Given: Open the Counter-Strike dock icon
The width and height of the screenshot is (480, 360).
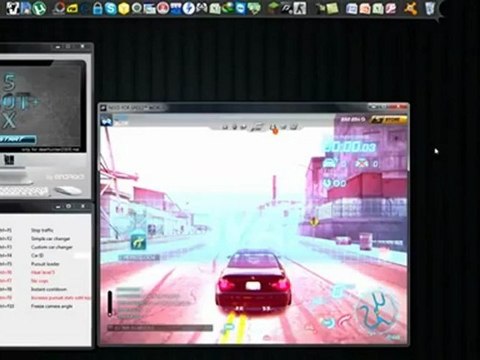Looking at the screenshot, I should click(x=300, y=8).
